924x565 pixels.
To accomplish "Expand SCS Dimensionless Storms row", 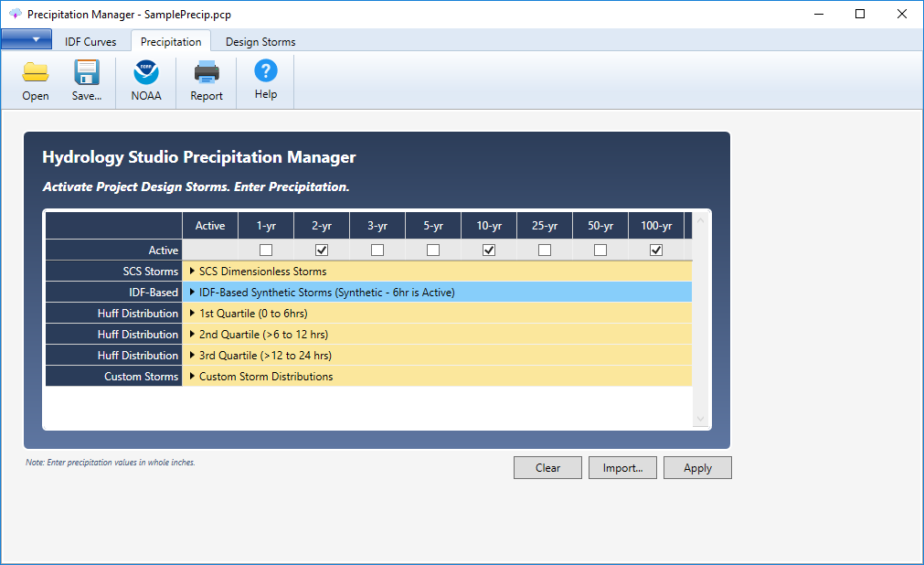I will [192, 272].
